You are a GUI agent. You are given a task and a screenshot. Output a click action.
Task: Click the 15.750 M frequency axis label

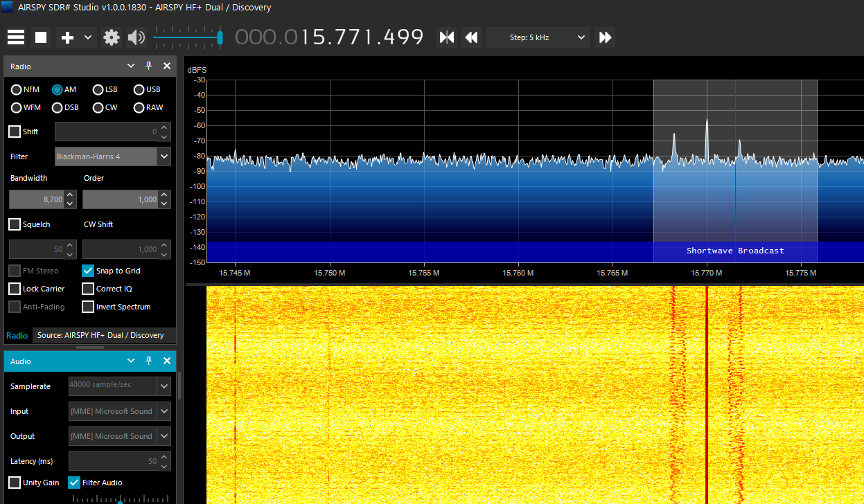pos(330,273)
